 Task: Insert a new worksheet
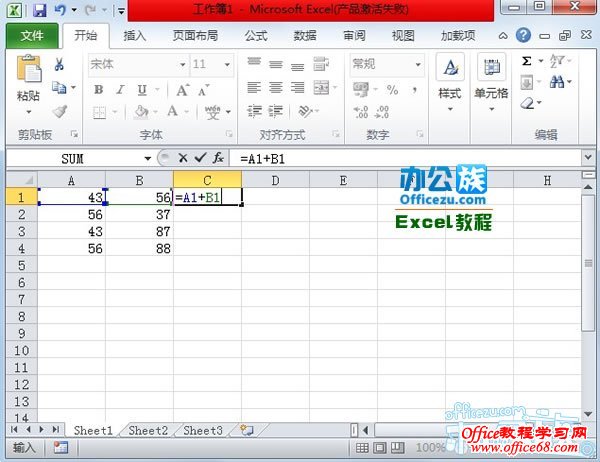[x=247, y=430]
